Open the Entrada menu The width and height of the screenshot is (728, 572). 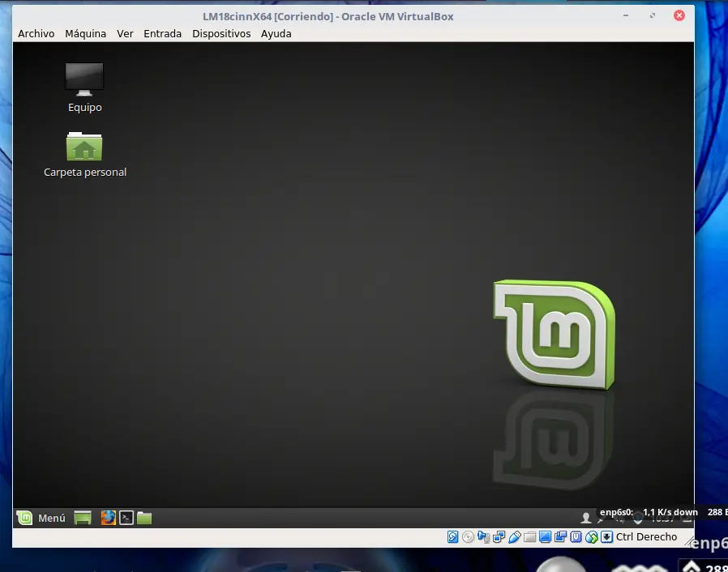tap(162, 34)
